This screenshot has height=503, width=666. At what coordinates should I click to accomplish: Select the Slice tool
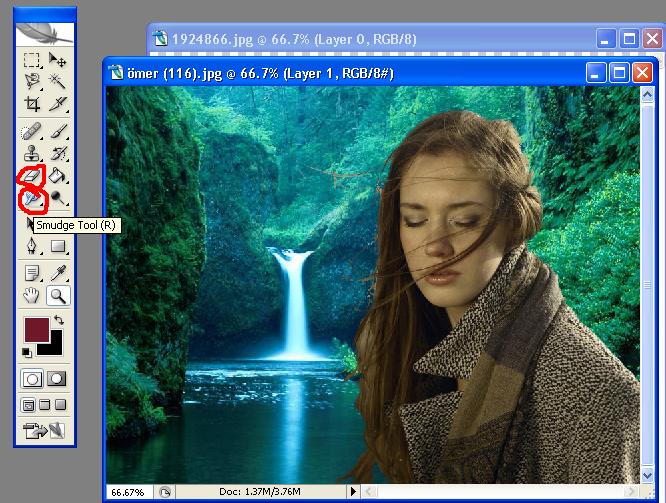click(x=57, y=103)
